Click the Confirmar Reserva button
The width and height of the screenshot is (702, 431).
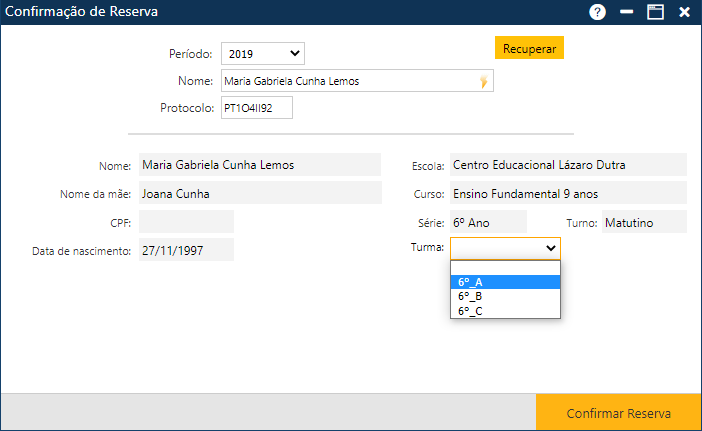pos(618,413)
